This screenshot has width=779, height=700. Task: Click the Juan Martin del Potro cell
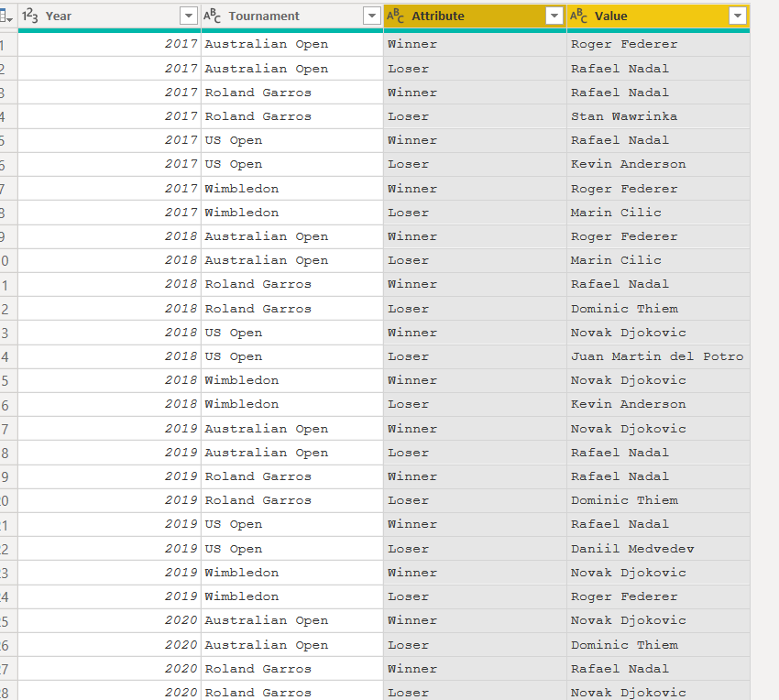coord(658,356)
